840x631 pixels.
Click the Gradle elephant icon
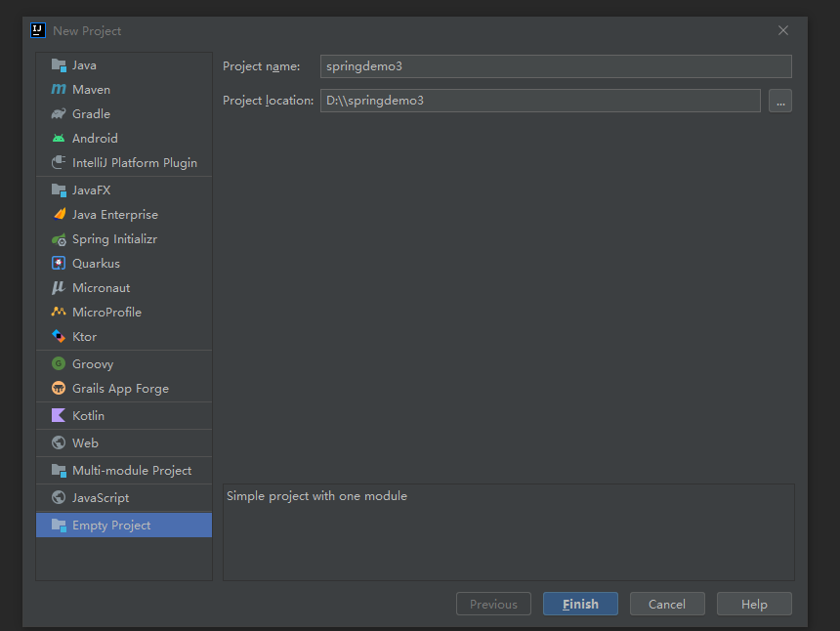[59, 114]
